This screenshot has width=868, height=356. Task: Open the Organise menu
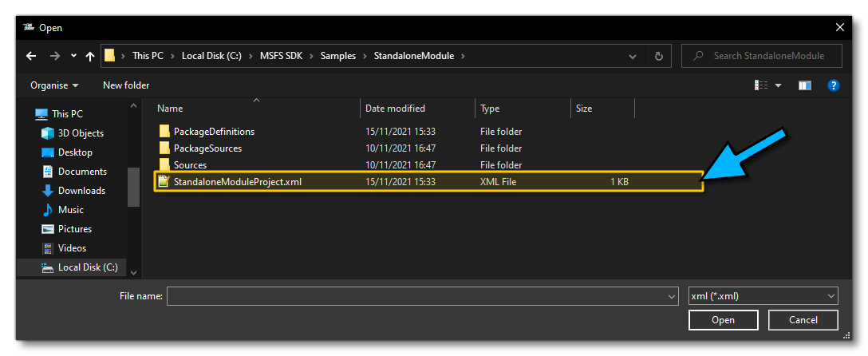(x=54, y=85)
